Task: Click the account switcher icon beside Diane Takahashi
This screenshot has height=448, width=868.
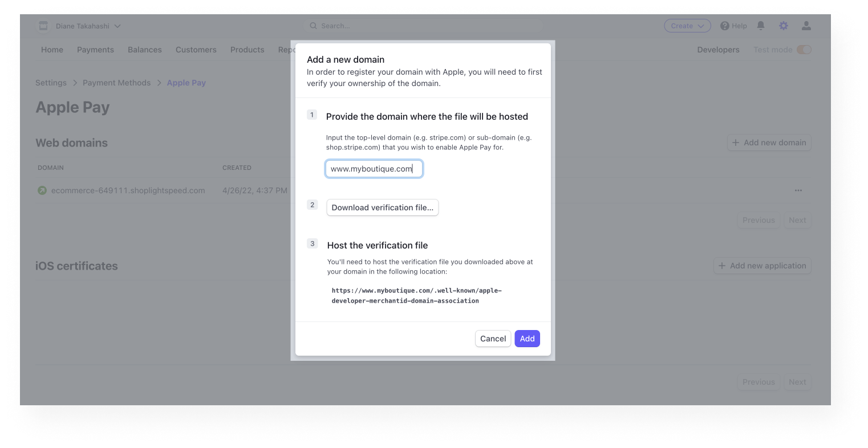Action: [43, 26]
